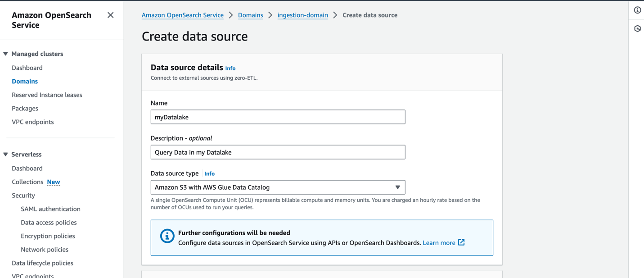Collapse the Serverless section
Screen dimensions: 644x278
click(6, 154)
